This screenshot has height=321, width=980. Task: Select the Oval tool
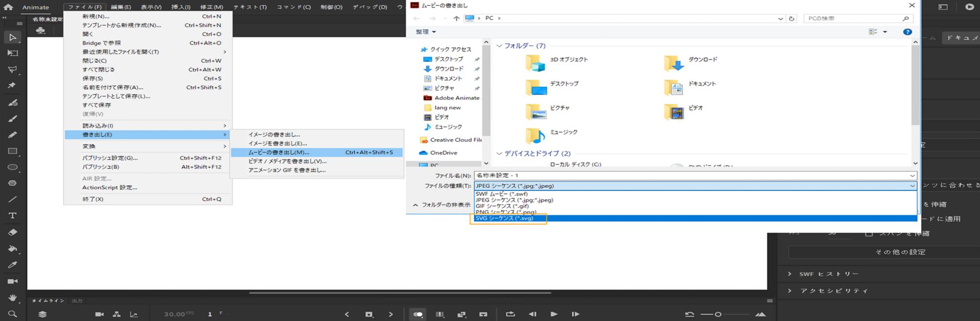12,167
